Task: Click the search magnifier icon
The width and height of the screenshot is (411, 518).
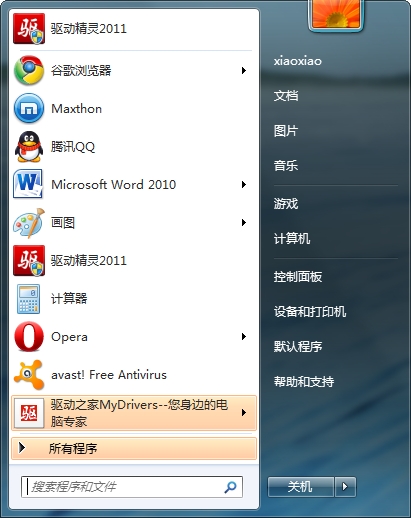Action: [230, 487]
